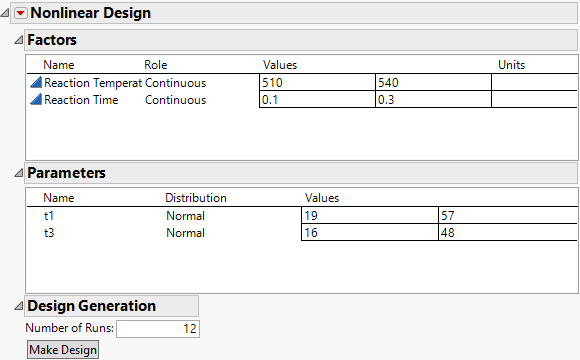The height and width of the screenshot is (360, 580).
Task: Select the Reaction Temperature high value 540
Action: click(x=434, y=82)
